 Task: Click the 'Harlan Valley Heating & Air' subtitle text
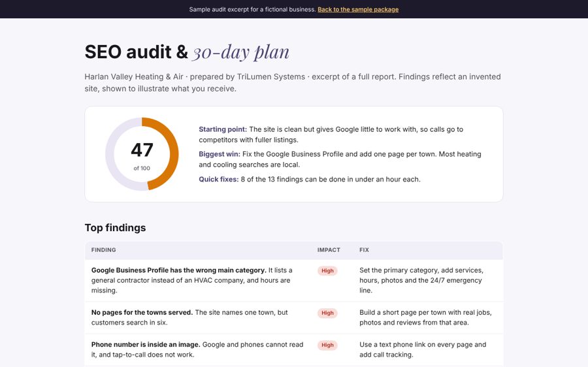pyautogui.click(x=134, y=76)
